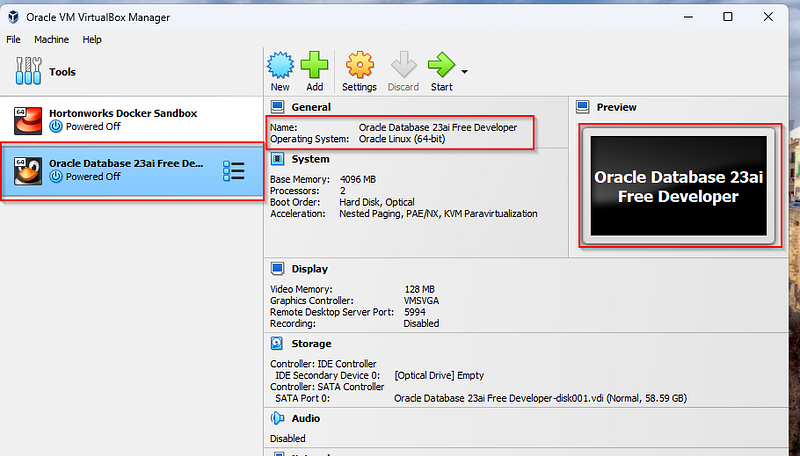The image size is (800, 456).
Task: Open the Help menu
Action: 92,39
